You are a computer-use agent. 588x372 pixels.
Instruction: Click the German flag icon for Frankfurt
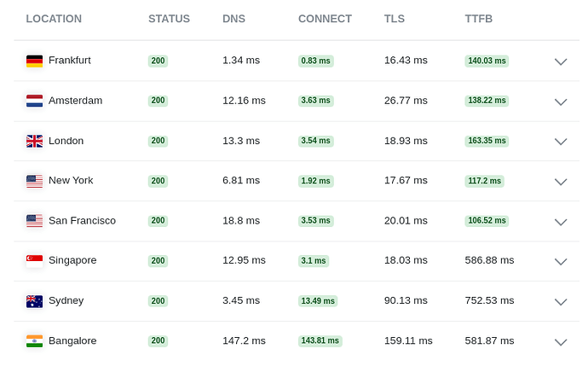pos(34,61)
